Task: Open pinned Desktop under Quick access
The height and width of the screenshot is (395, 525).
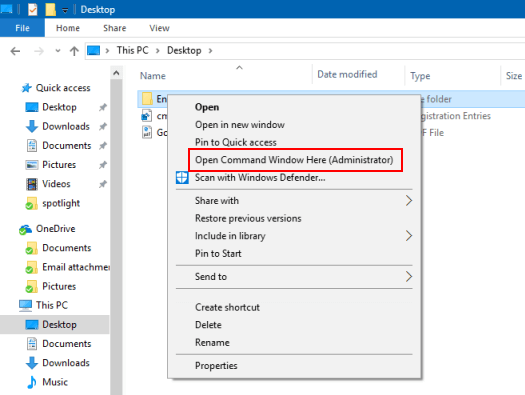Action: [59, 107]
